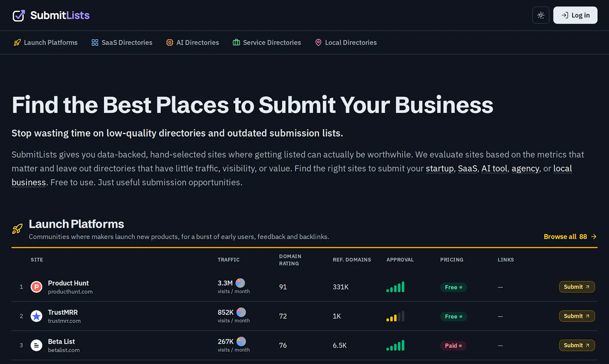Click the Product Hunt logo icon
The height and width of the screenshot is (364, 609).
tap(37, 287)
